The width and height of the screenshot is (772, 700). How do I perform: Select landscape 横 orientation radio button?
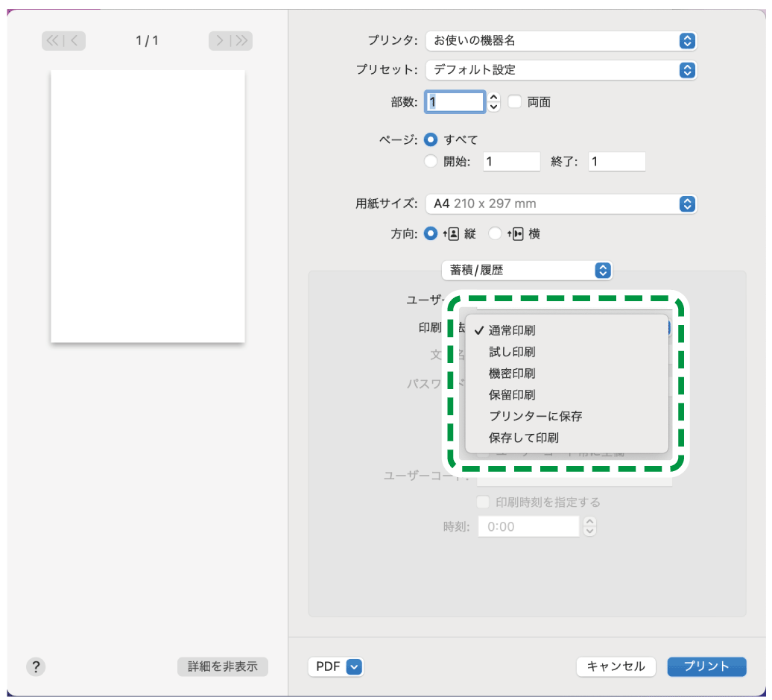pos(495,233)
